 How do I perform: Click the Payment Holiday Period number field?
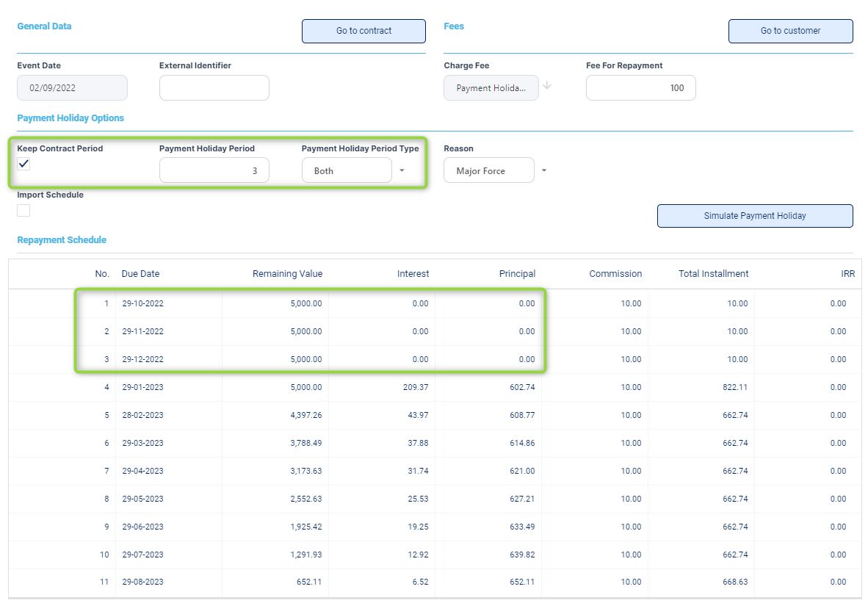(x=214, y=170)
